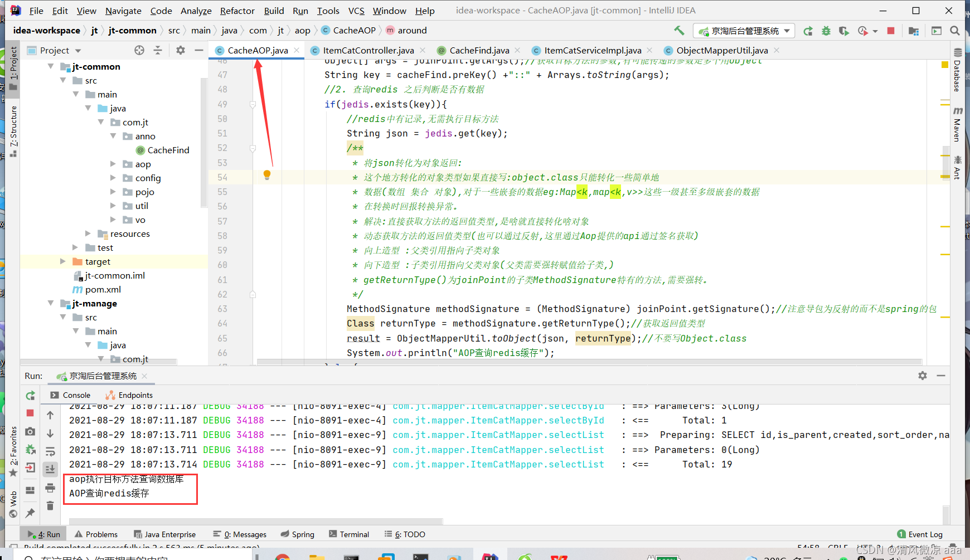The width and height of the screenshot is (970, 560).
Task: Click the Exit run panel icon
Action: coord(31,468)
